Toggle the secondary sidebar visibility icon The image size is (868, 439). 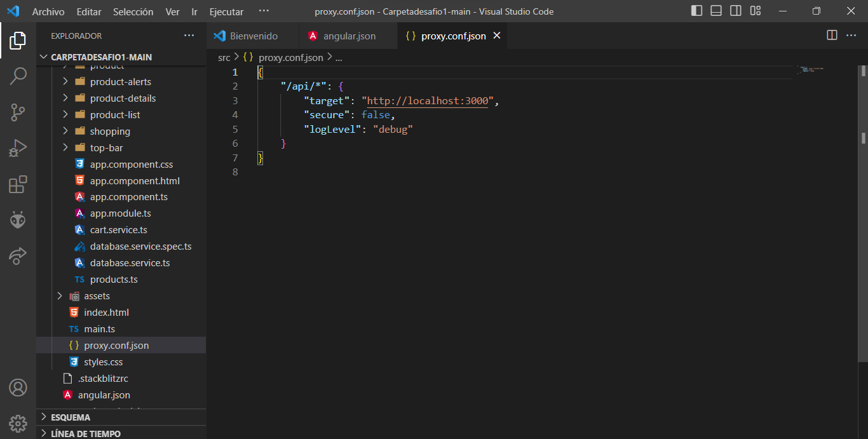[736, 11]
